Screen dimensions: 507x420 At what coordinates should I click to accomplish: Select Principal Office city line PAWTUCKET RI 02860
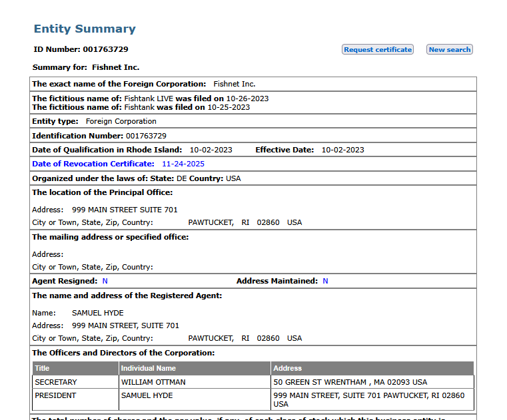coord(245,222)
